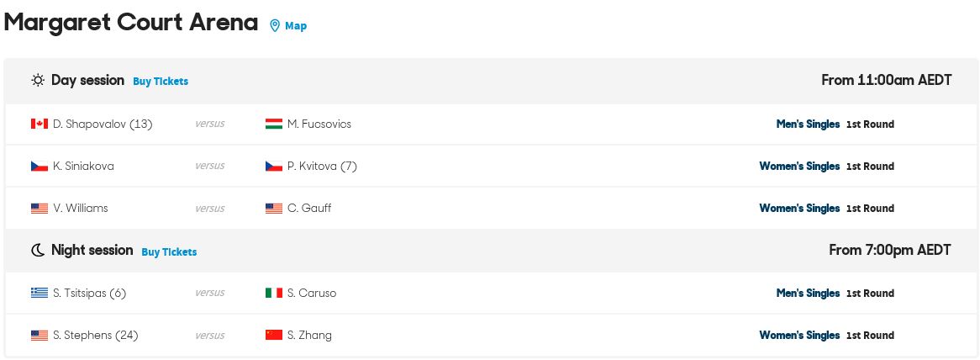Click the Margaret Court Arena heading

[130, 23]
